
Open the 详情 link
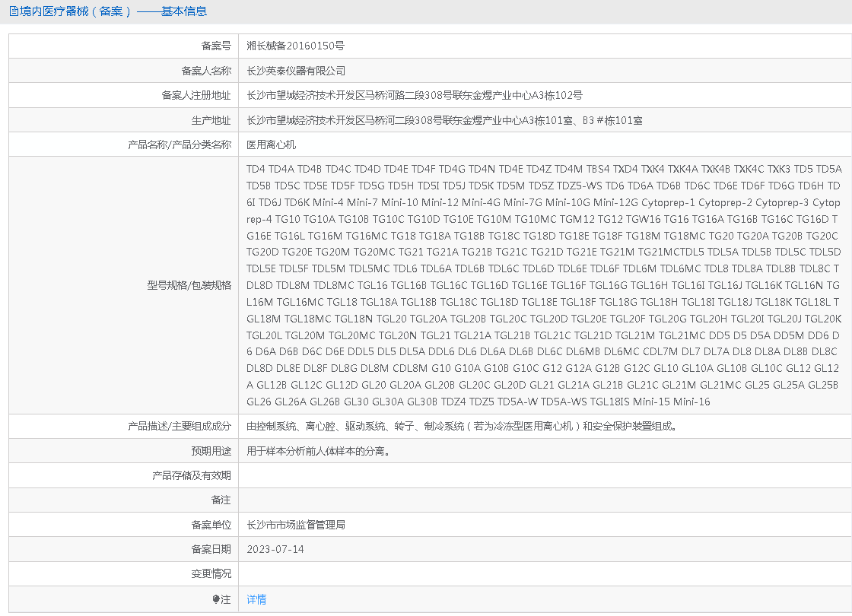256,599
